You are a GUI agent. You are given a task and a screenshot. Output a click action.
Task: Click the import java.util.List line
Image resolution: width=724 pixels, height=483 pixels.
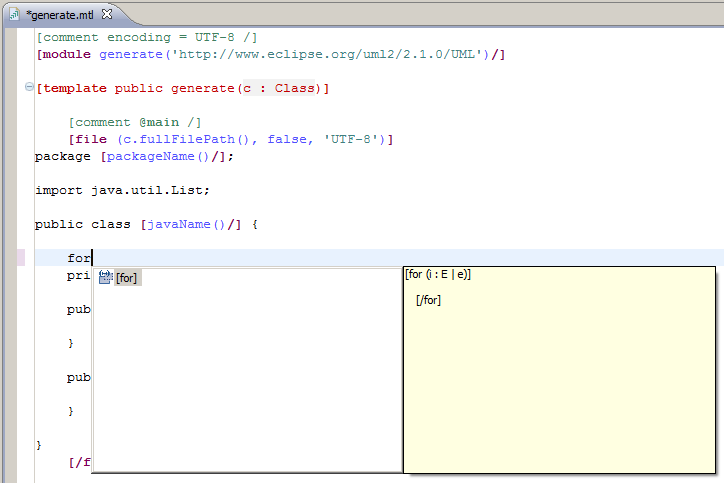pyautogui.click(x=122, y=190)
